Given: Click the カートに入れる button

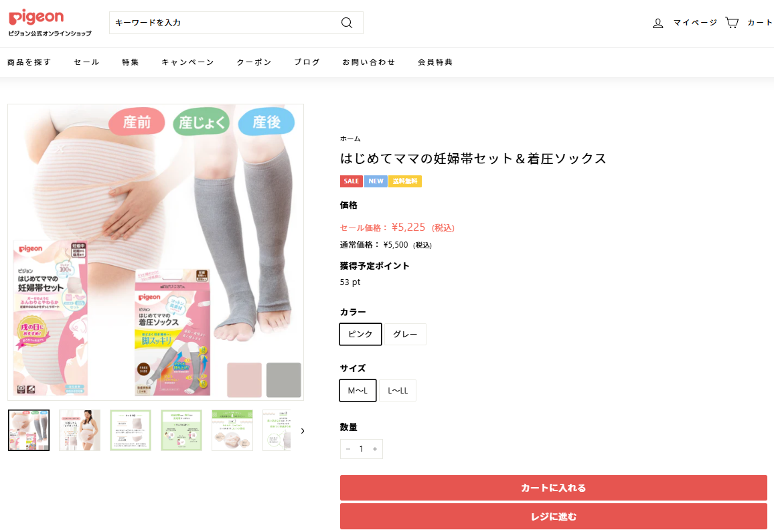Looking at the screenshot, I should pos(553,488).
